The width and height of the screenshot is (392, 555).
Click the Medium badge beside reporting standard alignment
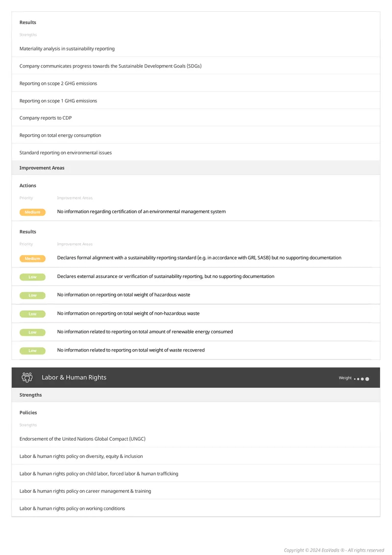[x=32, y=258]
